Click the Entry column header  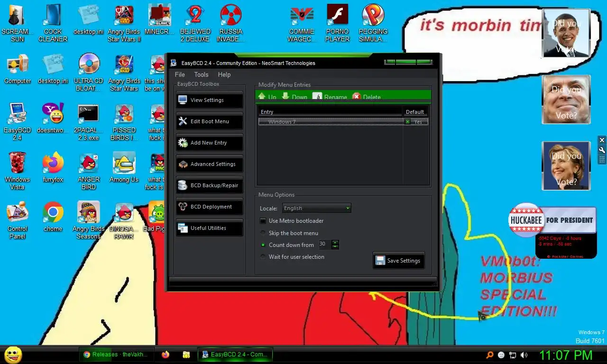point(330,112)
